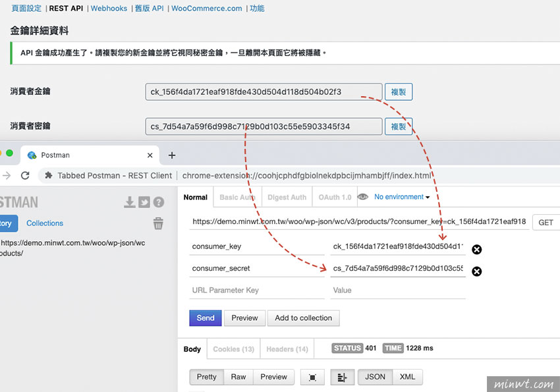Image resolution: width=560 pixels, height=392 pixels.
Task: Click the empty parameter Value field
Action: [x=398, y=291]
